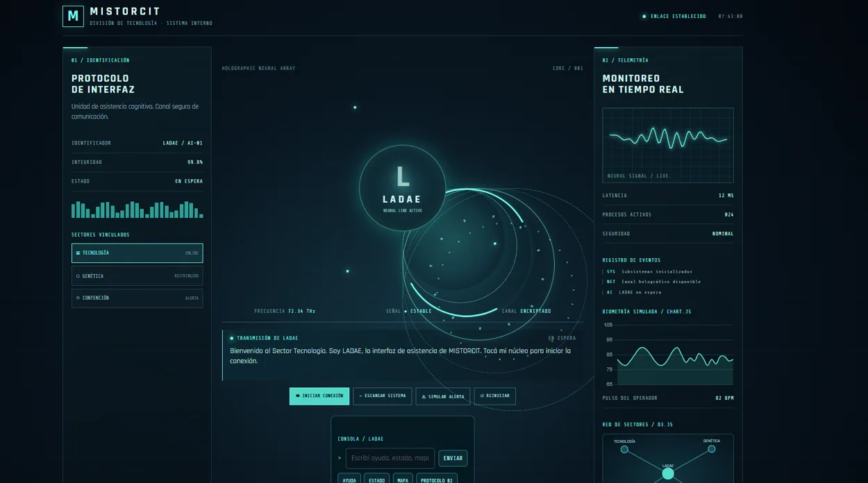Click the "Canal holográfico disponible" log entry
Screen dimensions: 868x483
(x=661, y=282)
